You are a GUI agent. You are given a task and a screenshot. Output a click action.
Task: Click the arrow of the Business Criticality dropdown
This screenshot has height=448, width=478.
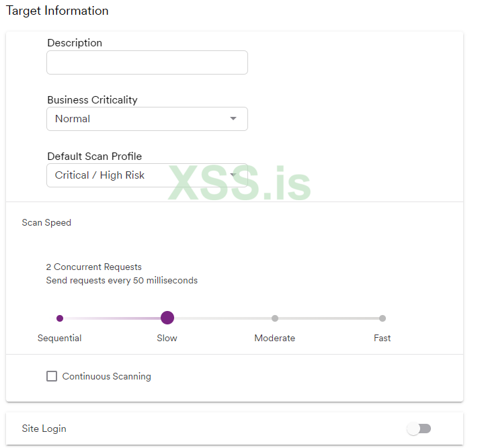coord(233,119)
